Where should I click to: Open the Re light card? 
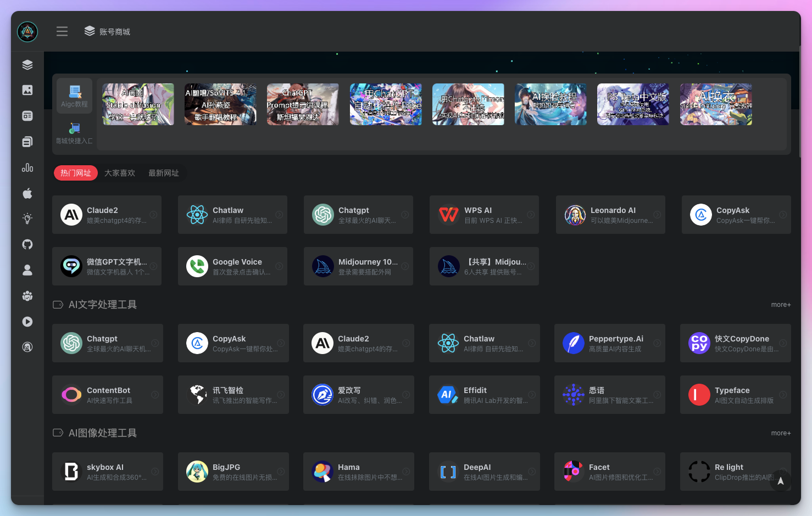[736, 472]
